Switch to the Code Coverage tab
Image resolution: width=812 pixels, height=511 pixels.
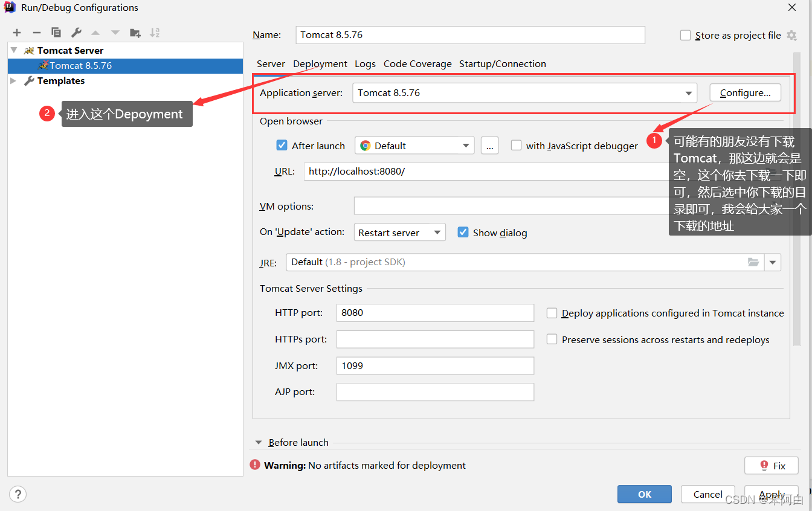pos(417,64)
